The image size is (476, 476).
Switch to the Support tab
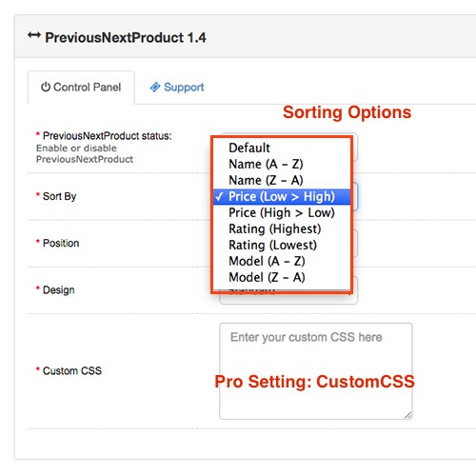tap(177, 88)
